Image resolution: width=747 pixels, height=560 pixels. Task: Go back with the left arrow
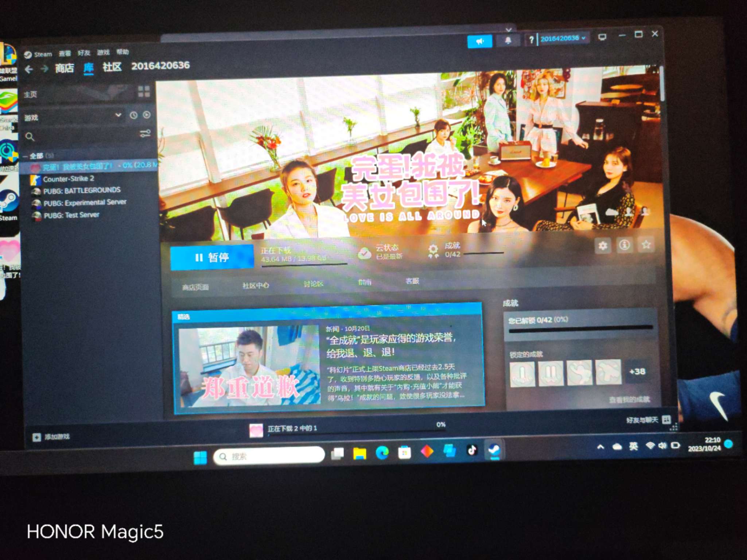tap(29, 69)
